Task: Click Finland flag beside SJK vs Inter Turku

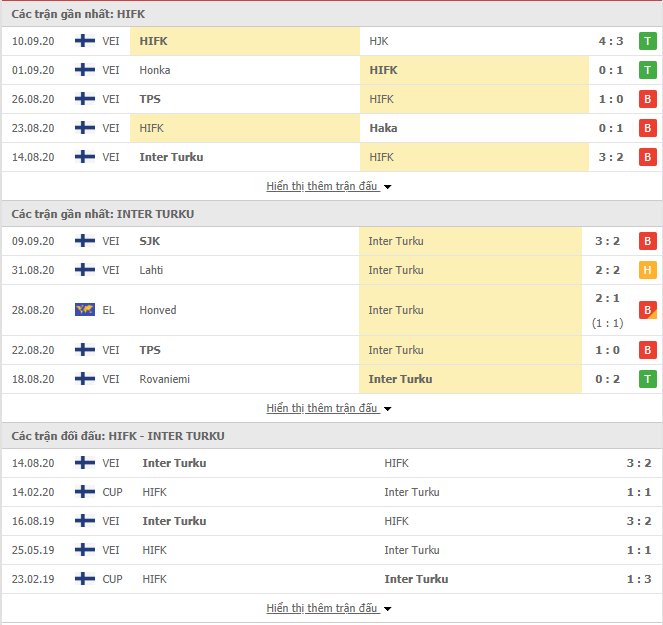Action: (85, 241)
